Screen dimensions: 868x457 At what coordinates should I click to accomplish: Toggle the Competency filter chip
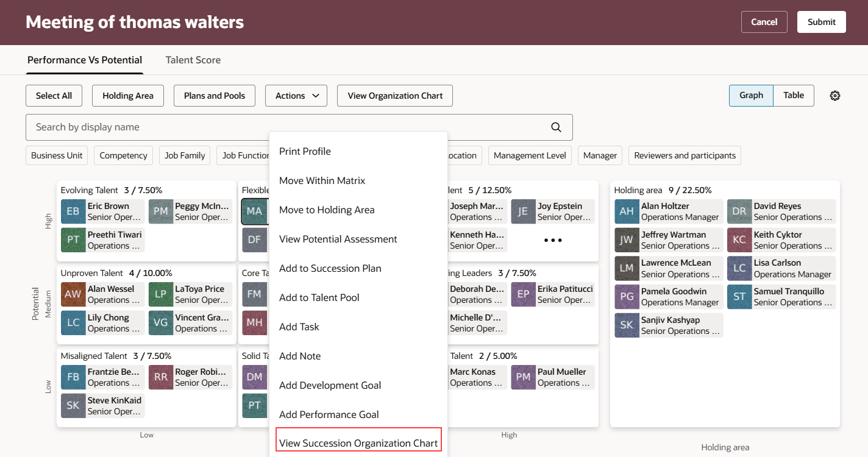tap(123, 155)
